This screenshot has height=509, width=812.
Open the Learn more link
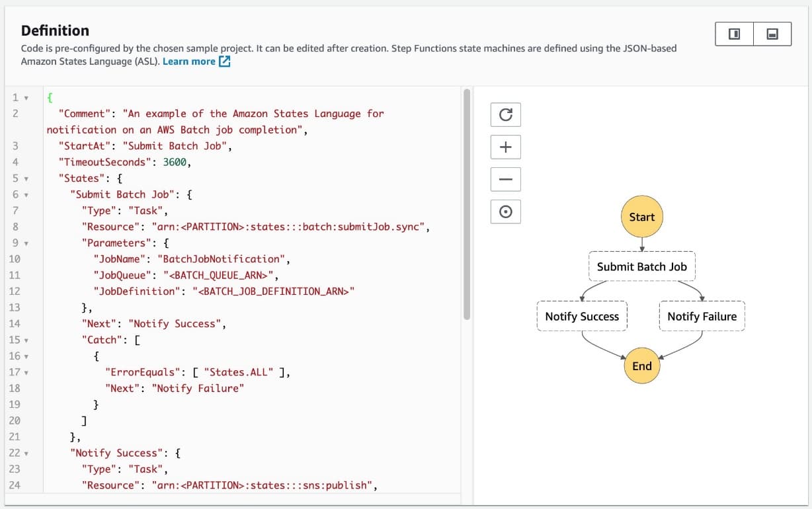click(189, 61)
